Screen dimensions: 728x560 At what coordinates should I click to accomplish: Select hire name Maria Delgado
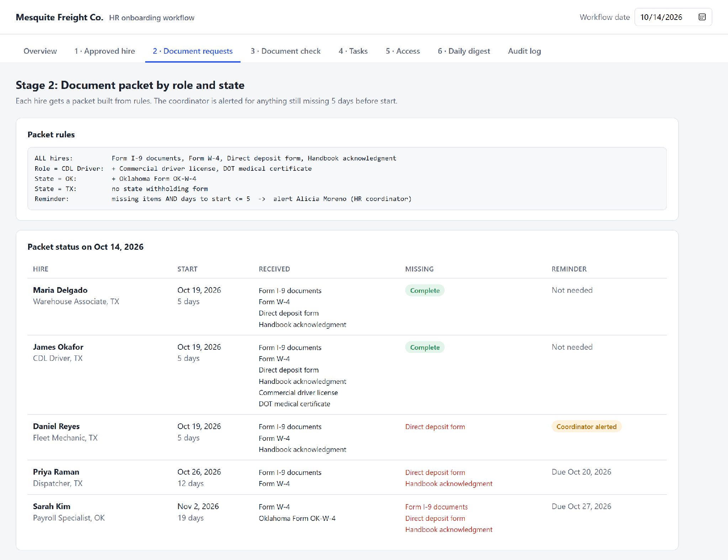coord(60,290)
